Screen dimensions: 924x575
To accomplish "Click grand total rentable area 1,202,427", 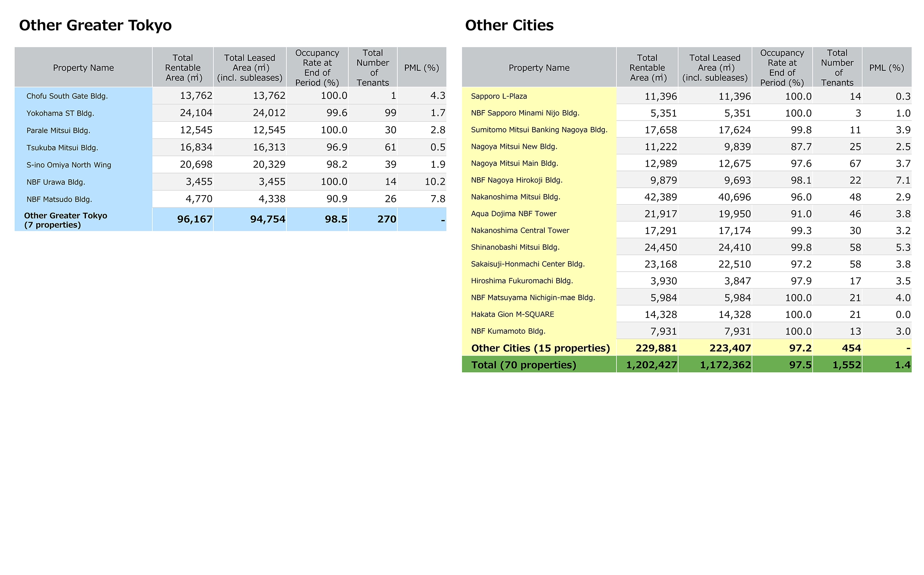I will pyautogui.click(x=651, y=365).
